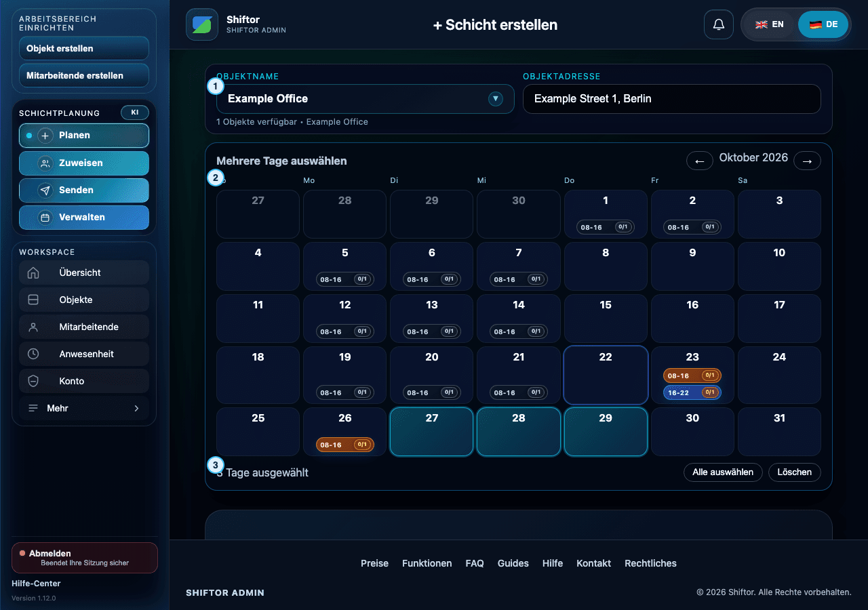868x610 pixels.
Task: Click the Abmelden logout button
Action: coord(85,558)
